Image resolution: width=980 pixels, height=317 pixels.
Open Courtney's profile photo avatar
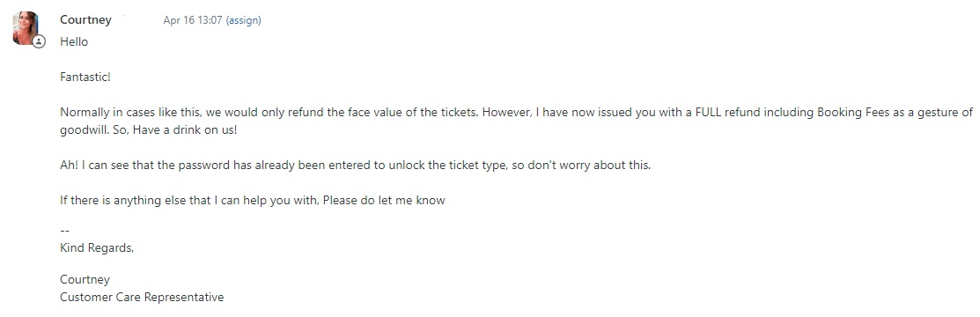(x=26, y=27)
